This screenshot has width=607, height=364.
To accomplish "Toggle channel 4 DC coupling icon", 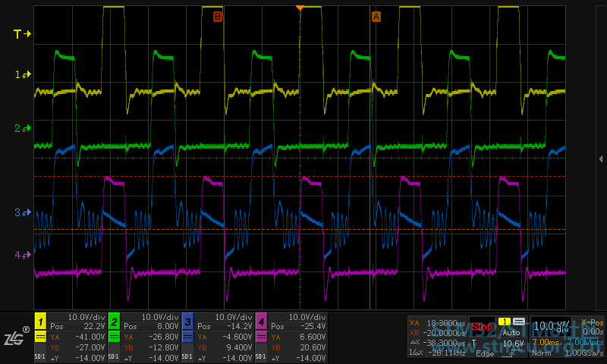I will pyautogui.click(x=261, y=337).
